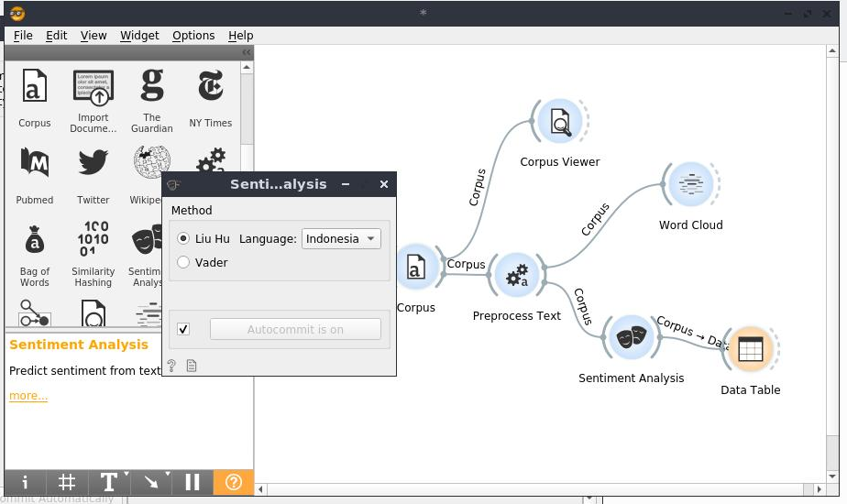Open the T annotation tool options arrow
The width and height of the screenshot is (847, 504).
coord(126,474)
